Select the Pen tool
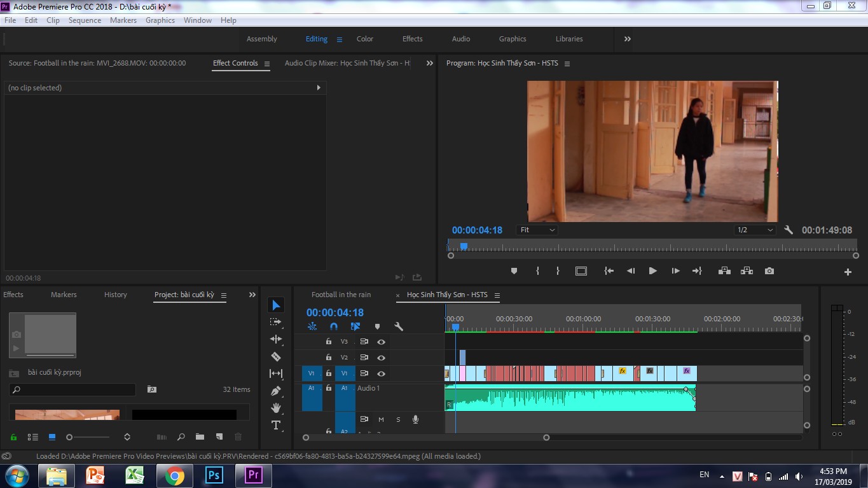The image size is (868, 488). pyautogui.click(x=276, y=391)
